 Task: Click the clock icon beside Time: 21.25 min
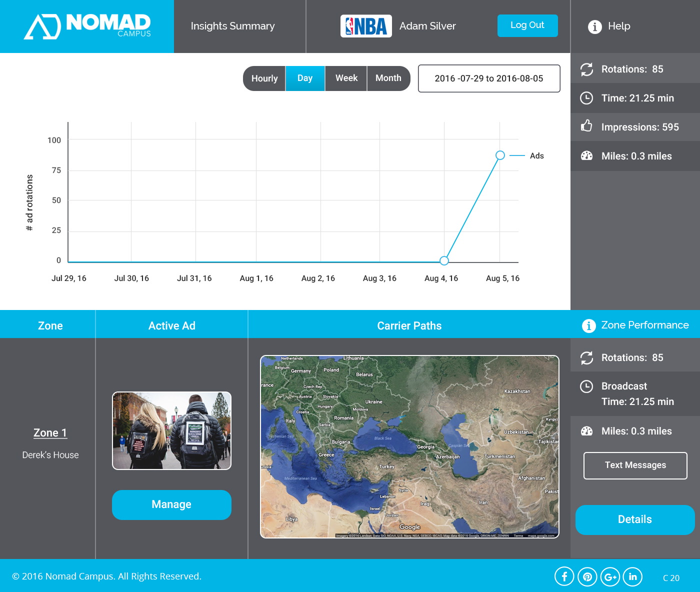[x=586, y=98]
